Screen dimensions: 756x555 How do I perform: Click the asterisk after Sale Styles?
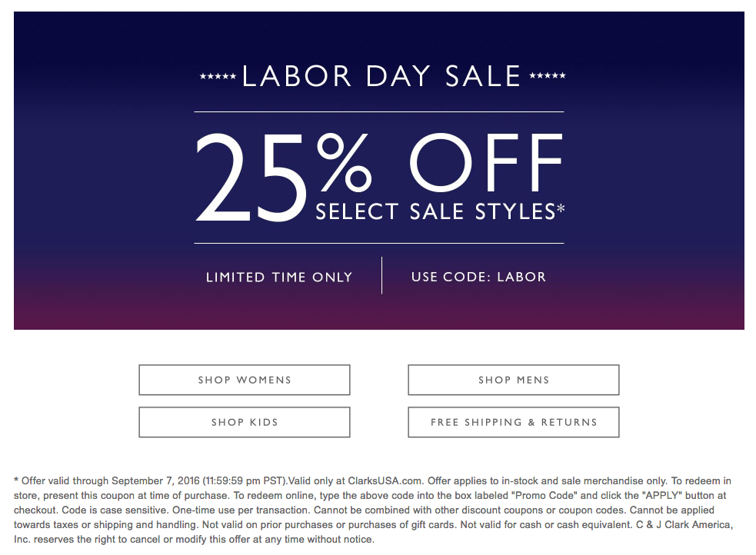point(561,208)
